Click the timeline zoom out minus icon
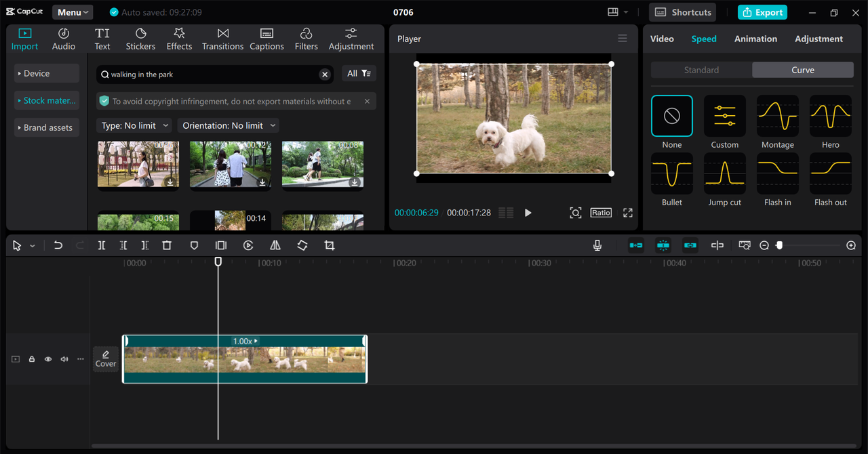 (x=764, y=245)
